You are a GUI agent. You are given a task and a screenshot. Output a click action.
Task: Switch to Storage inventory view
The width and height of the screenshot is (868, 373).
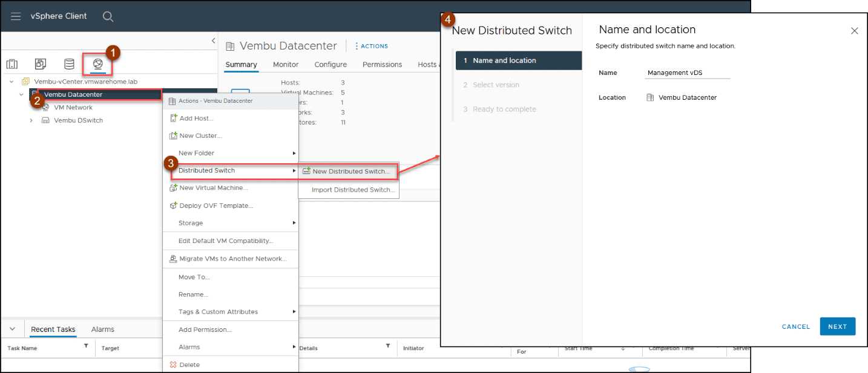coord(70,64)
